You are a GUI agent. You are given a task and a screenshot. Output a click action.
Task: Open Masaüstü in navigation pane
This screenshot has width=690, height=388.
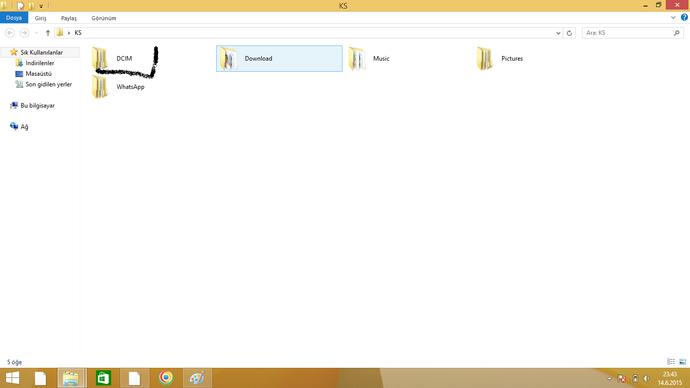38,74
